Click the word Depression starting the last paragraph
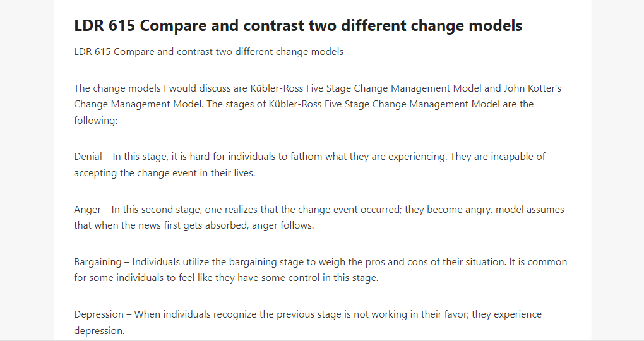This screenshot has height=341, width=644. click(x=98, y=314)
